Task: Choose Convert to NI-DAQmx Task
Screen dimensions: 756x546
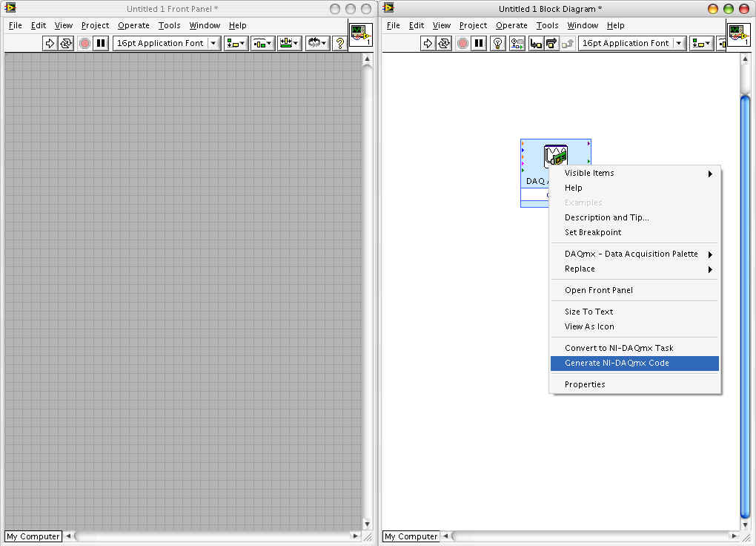Action: click(634, 348)
